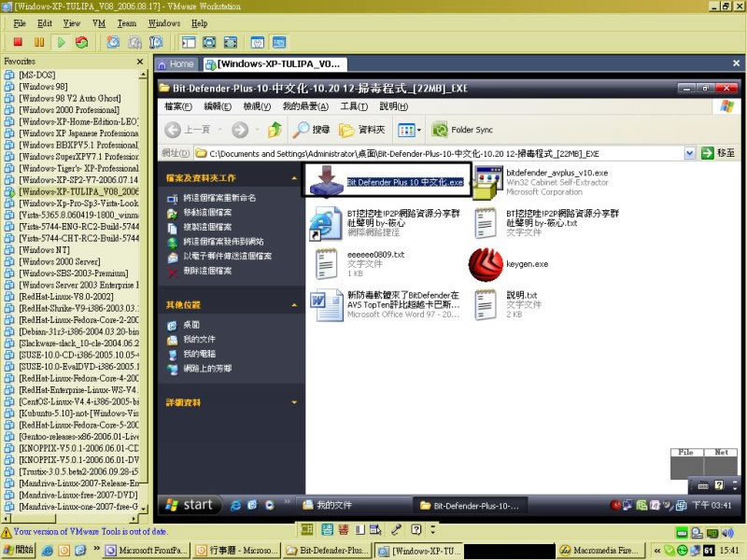Viewport: 747px width, 560px height.
Task: Click the VMware Tools out of date warning text
Action: (x=91, y=531)
